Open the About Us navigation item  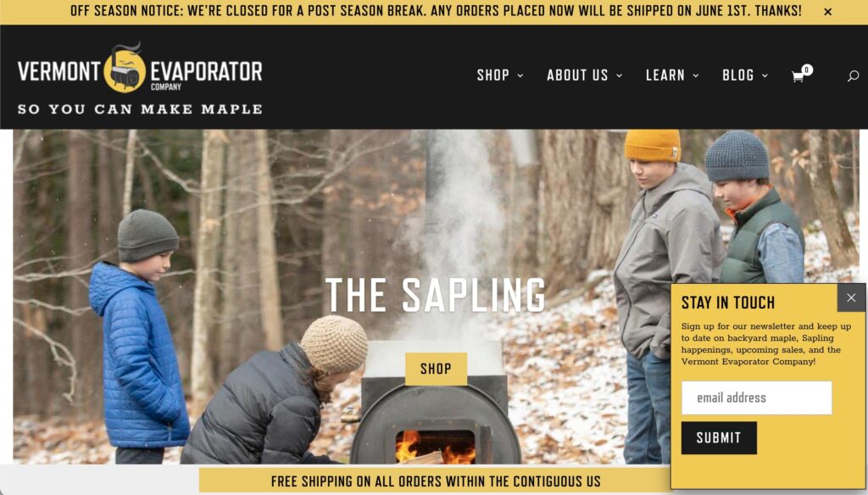pyautogui.click(x=577, y=75)
